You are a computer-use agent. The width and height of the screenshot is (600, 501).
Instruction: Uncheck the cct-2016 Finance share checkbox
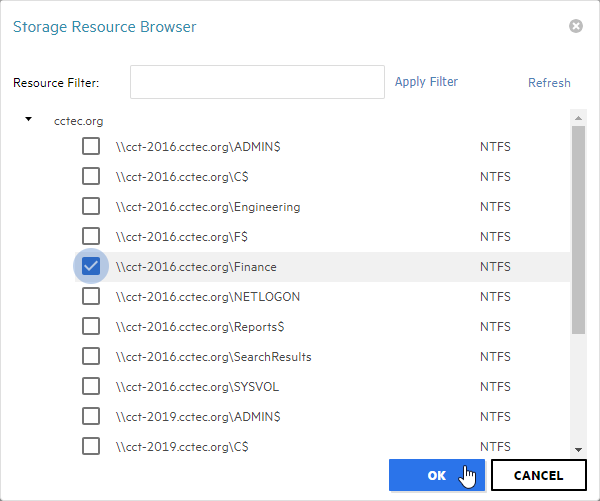coord(91,266)
